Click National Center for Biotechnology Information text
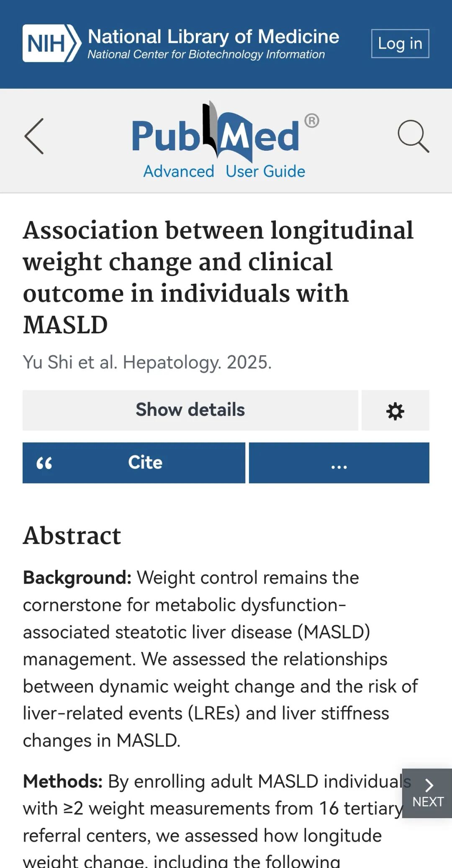Viewport: 452px width, 868px height. point(206,55)
